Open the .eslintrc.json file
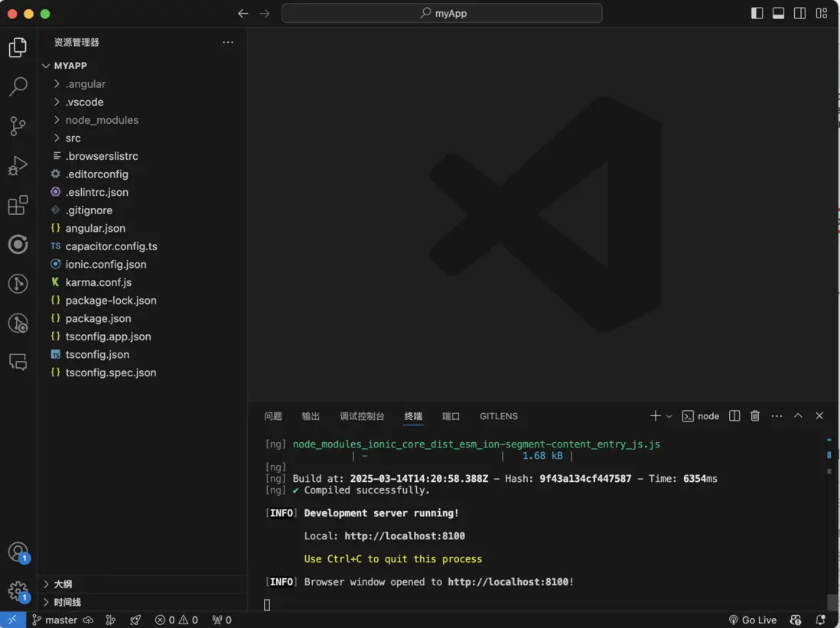Image resolution: width=840 pixels, height=628 pixels. tap(143, 192)
